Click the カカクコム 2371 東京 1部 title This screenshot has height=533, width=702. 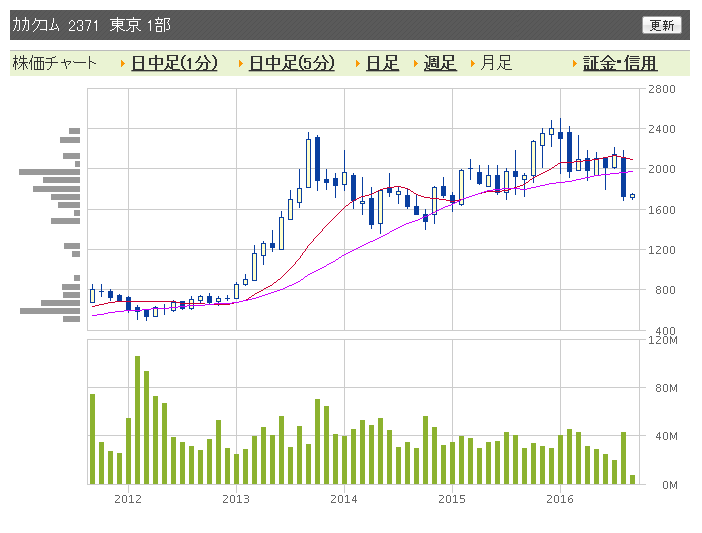point(91,25)
